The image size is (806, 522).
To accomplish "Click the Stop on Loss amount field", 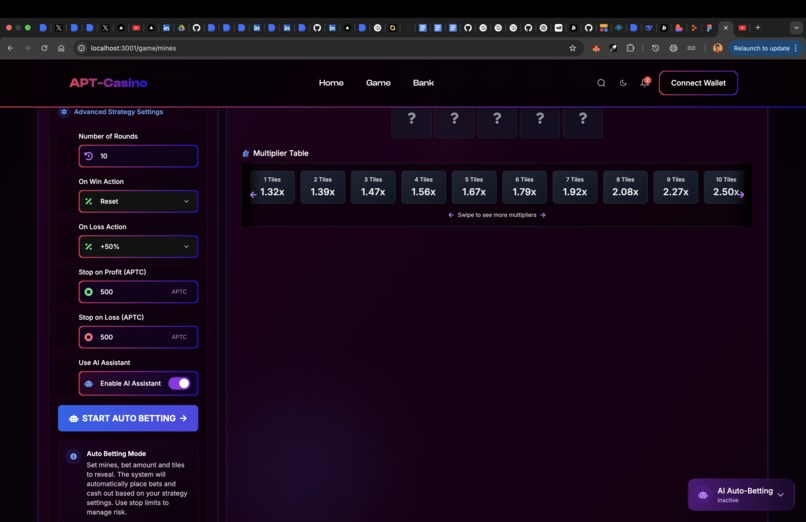I will point(138,337).
